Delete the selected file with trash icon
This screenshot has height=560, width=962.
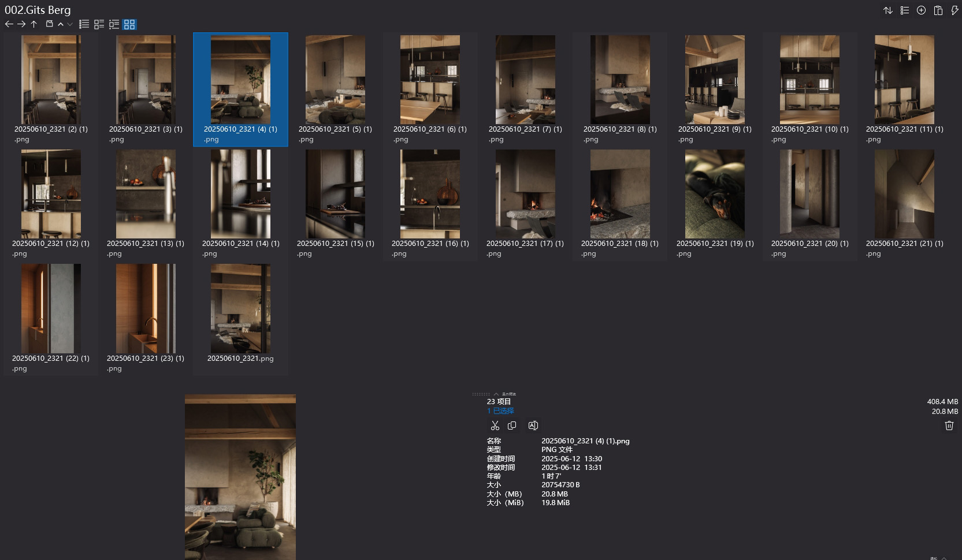(x=949, y=425)
